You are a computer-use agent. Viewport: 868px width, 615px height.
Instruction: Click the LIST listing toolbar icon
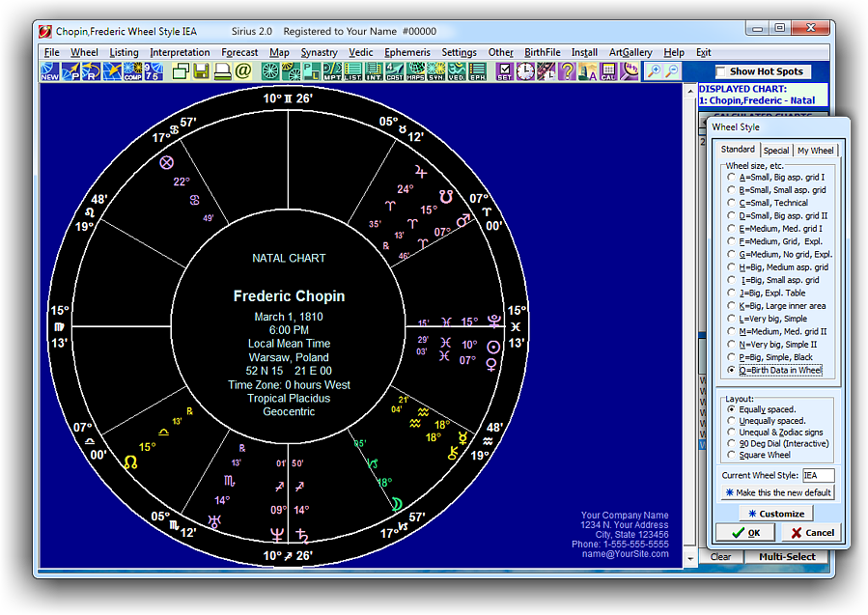click(352, 71)
